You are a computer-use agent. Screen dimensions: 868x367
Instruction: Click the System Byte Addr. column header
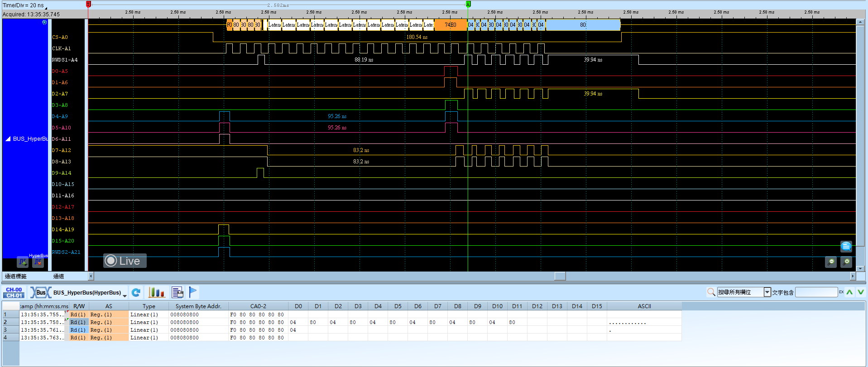[x=198, y=306]
